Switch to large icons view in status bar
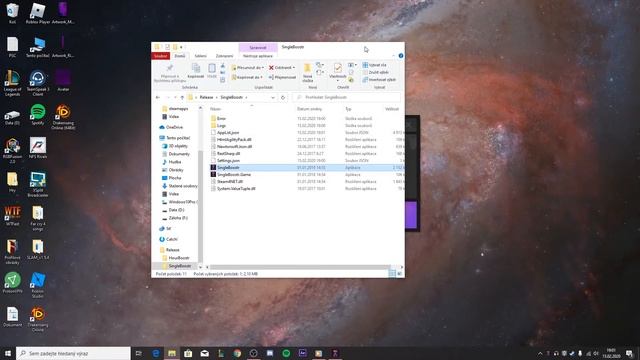Viewport: 640px width, 360px height. (400, 273)
